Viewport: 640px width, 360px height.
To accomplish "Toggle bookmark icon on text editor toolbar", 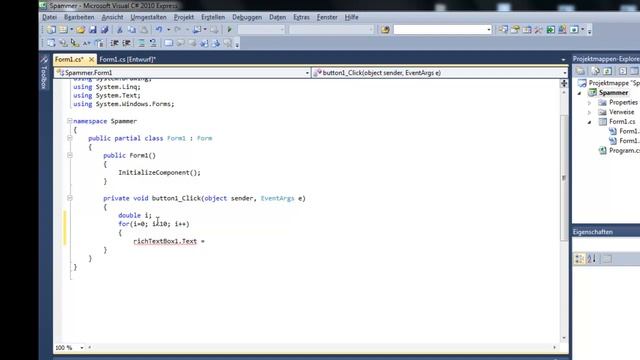I will click(x=168, y=43).
